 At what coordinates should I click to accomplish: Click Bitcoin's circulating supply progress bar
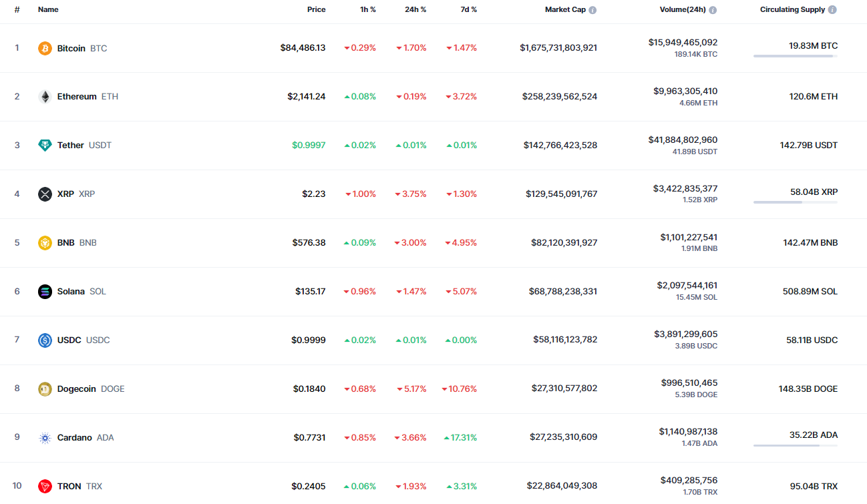795,56
